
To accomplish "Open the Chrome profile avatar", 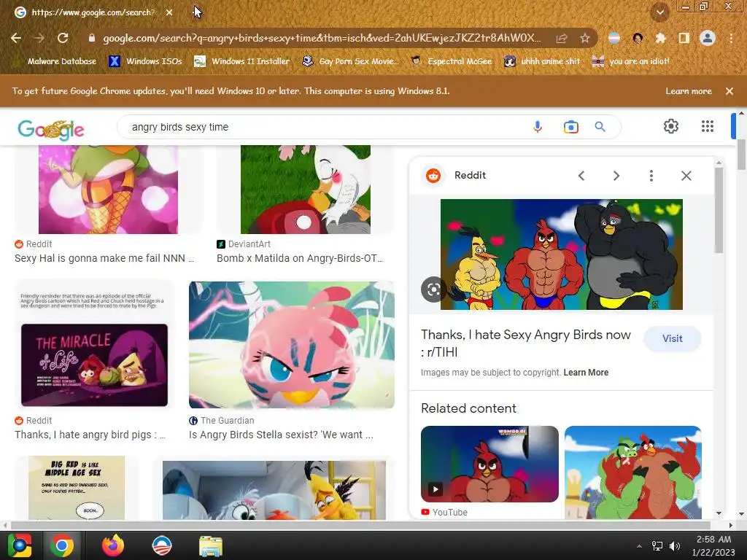I will (x=708, y=38).
